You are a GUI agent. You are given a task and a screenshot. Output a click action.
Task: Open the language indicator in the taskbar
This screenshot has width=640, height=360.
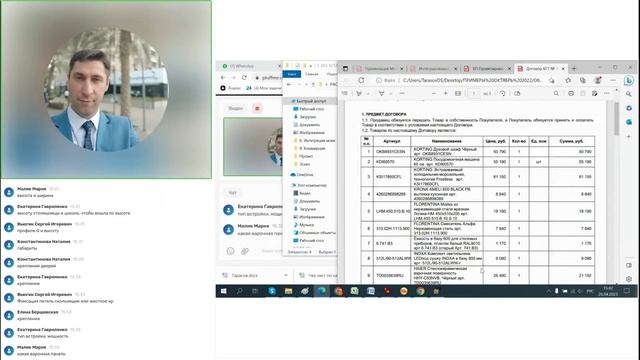[590, 291]
